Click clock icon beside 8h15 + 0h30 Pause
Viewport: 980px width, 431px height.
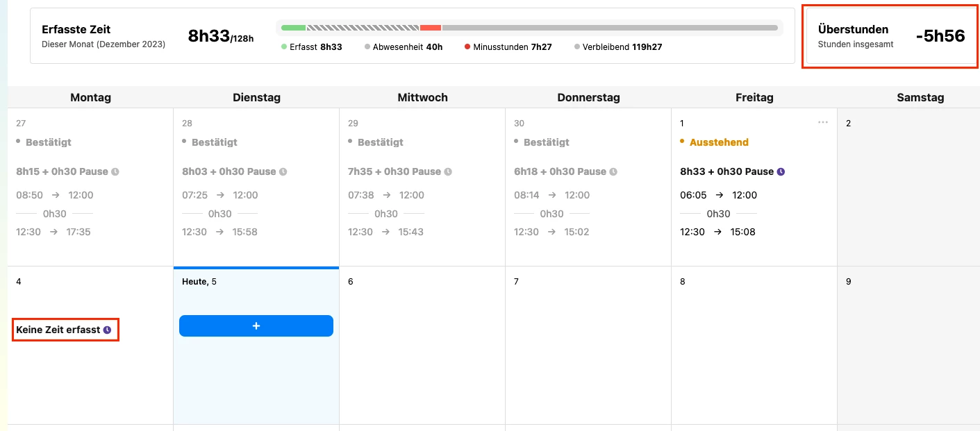click(x=115, y=171)
